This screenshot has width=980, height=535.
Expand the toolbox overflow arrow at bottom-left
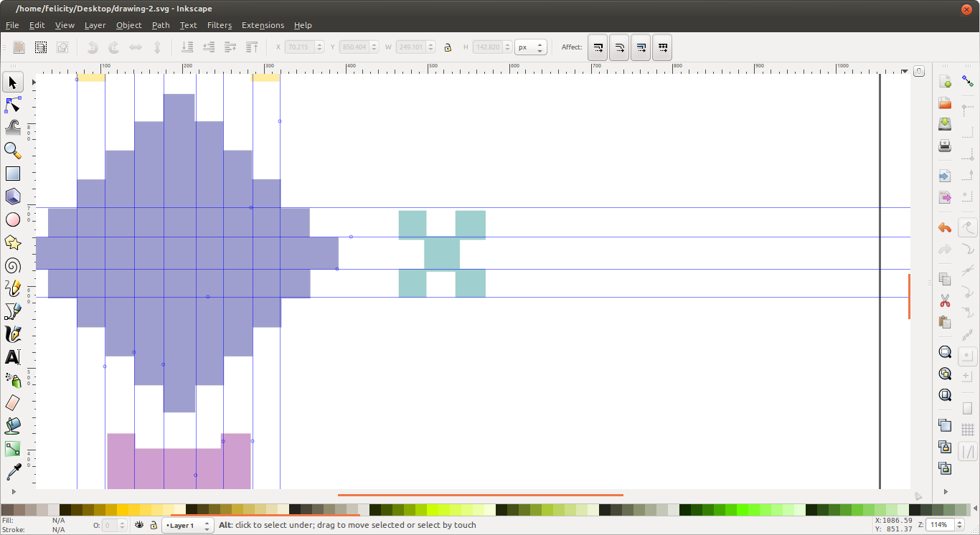click(x=13, y=492)
